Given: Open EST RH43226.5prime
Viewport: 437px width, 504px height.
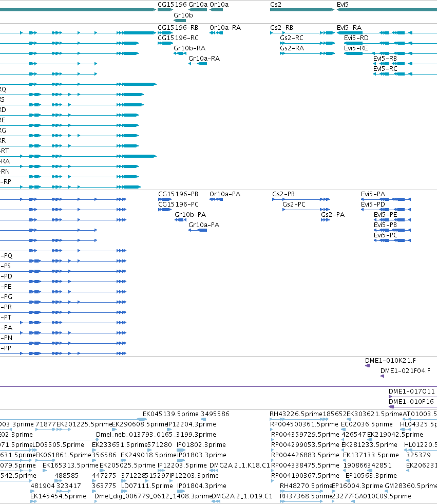Looking at the screenshot, I should [x=296, y=414].
